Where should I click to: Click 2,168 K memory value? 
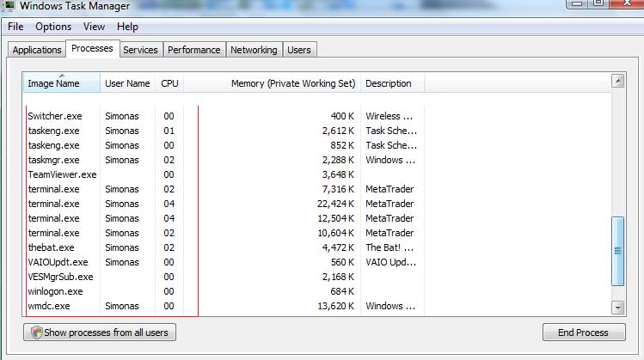(338, 277)
